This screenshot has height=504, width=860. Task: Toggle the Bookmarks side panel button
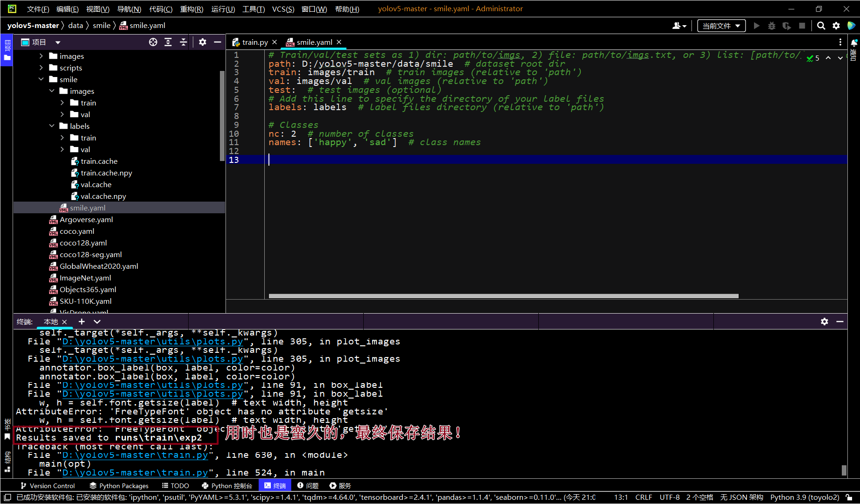pyautogui.click(x=7, y=429)
